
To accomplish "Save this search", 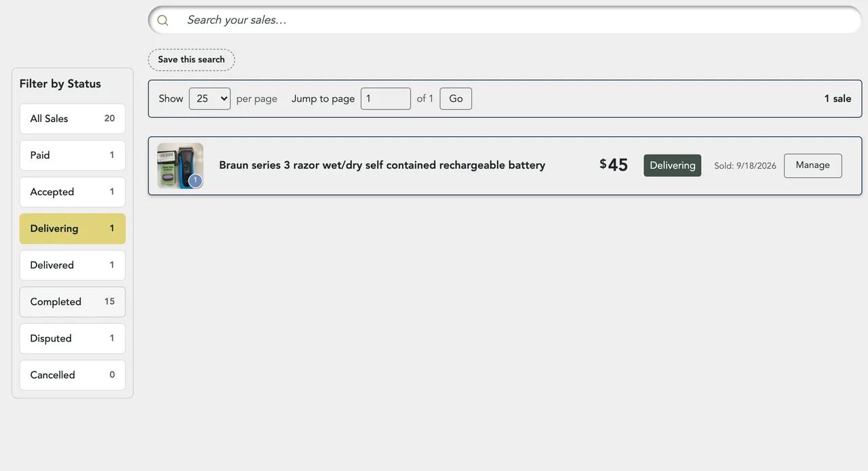I will [191, 60].
